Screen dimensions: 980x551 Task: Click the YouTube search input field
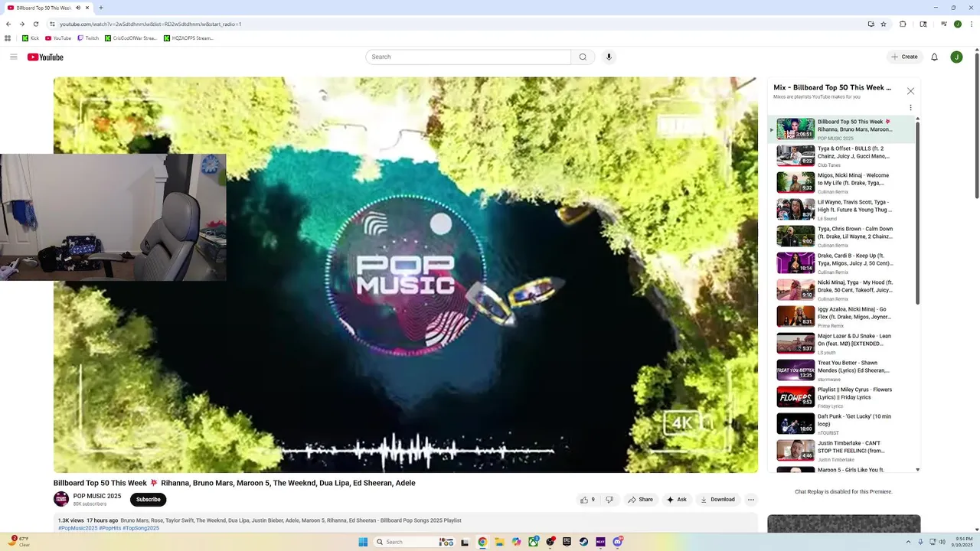pyautogui.click(x=468, y=57)
